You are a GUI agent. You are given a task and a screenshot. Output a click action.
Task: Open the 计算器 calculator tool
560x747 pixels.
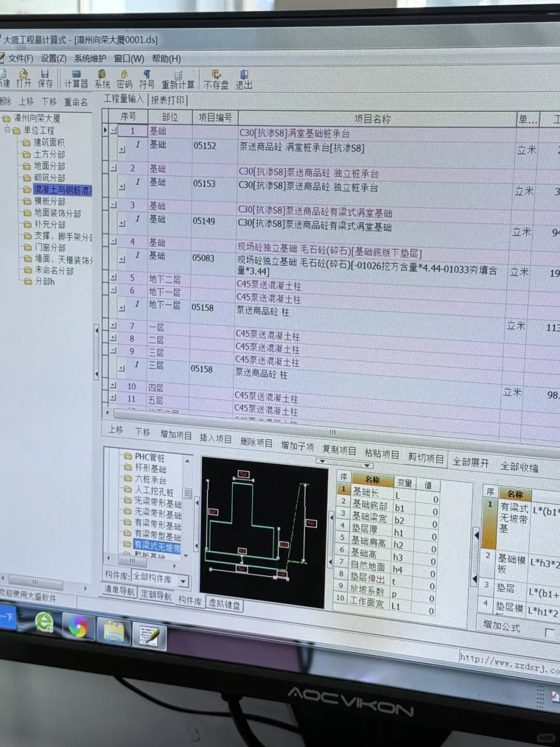(76, 79)
